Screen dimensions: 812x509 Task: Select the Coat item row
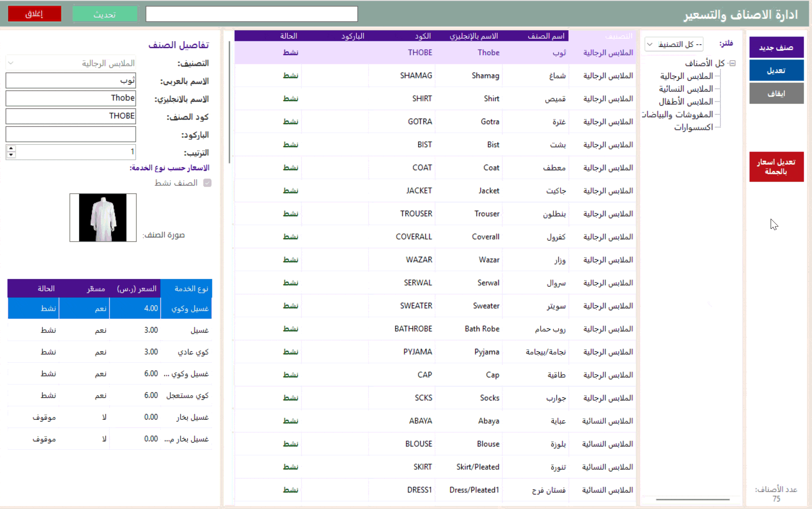tap(435, 168)
